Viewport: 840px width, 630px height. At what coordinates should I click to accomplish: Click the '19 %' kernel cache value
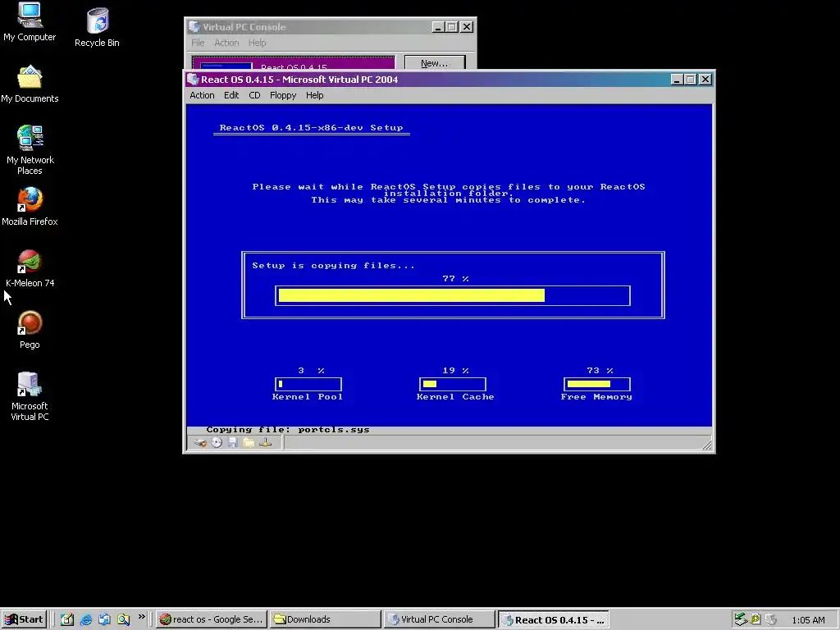pos(455,371)
